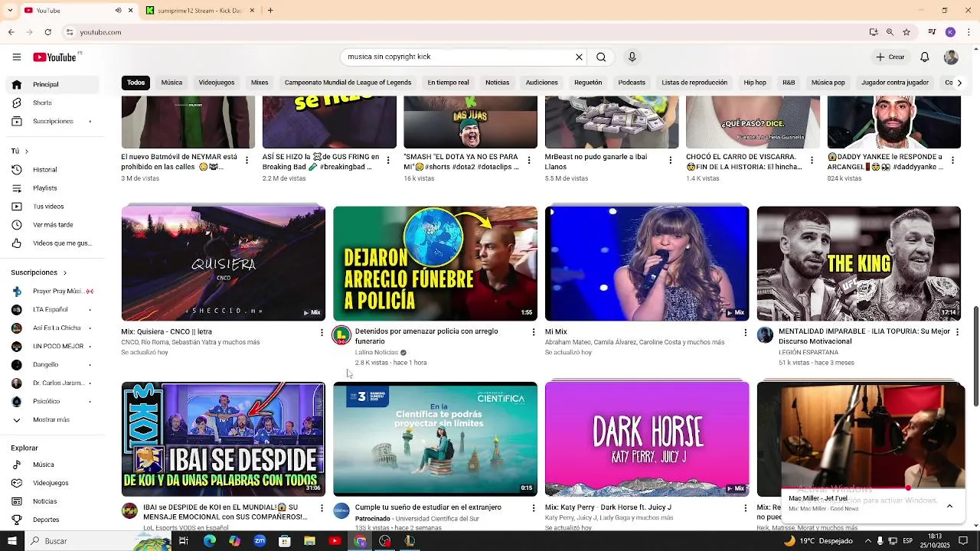
Task: Select the Hip hop chip
Action: 755,83
